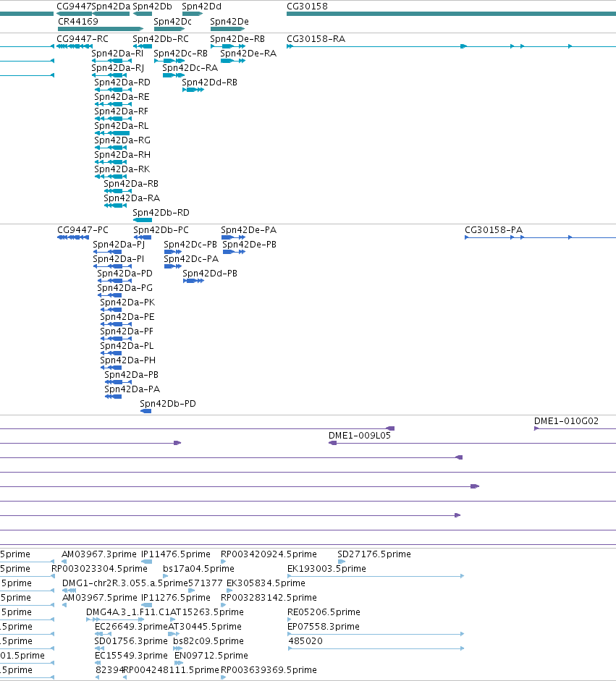Select protein Spn42De-PA
Image resolution: width=616 pixels, height=681 pixels.
click(249, 229)
